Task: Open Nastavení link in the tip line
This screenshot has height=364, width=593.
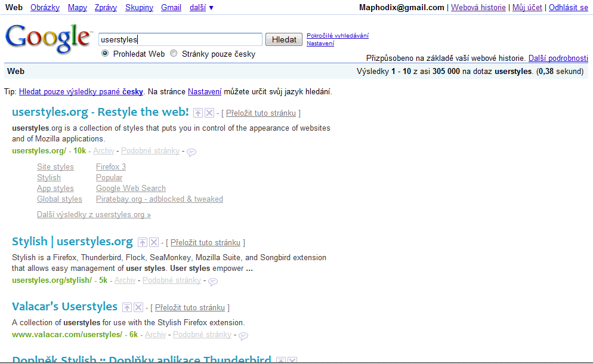Action: tap(205, 91)
